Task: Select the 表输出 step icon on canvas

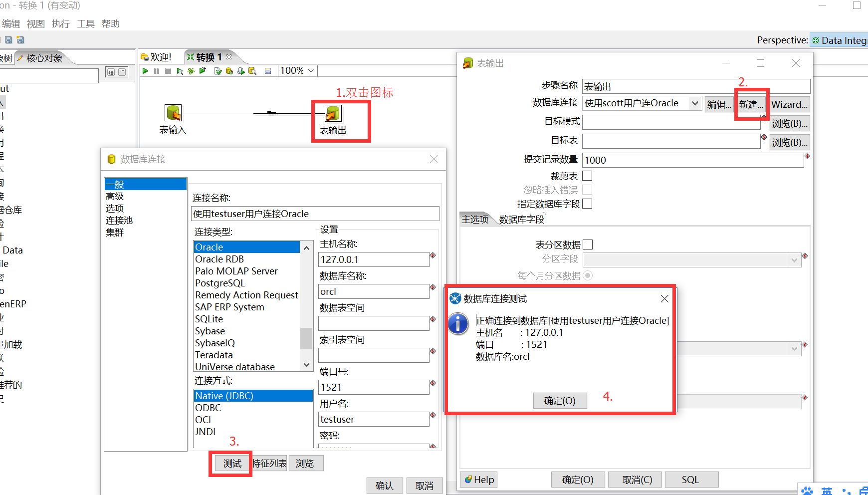Action: coord(333,113)
